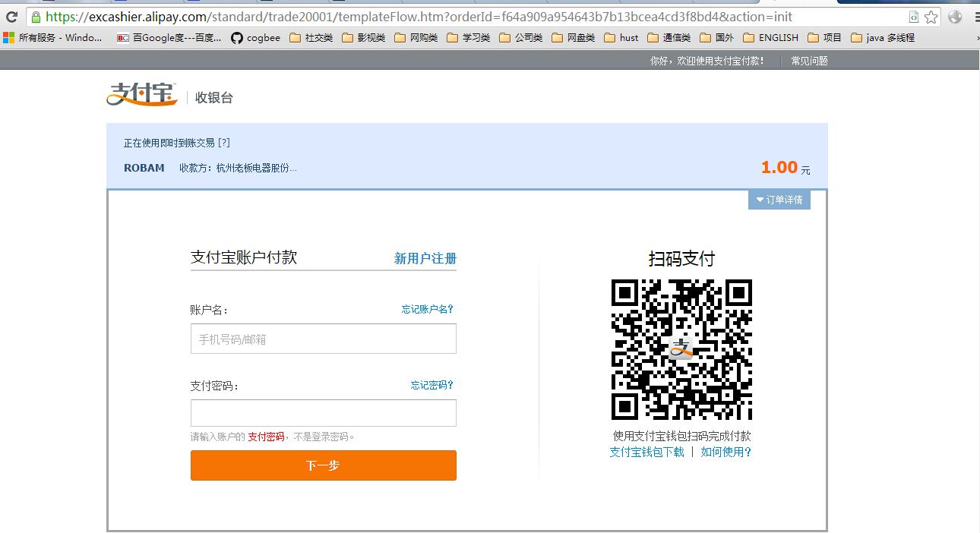This screenshot has width=980, height=533.
Task: Open the 所有服务 - Windo... bookmark
Action: click(x=52, y=37)
